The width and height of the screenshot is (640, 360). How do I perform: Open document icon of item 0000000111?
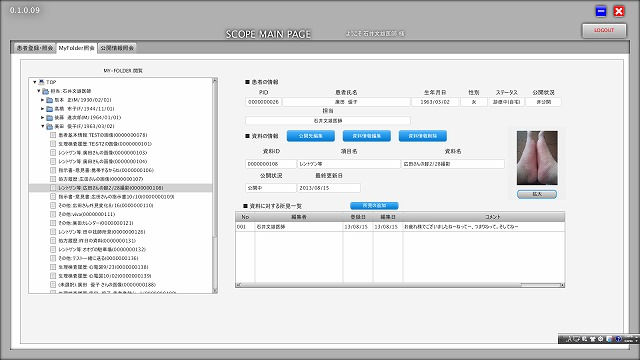(x=53, y=214)
